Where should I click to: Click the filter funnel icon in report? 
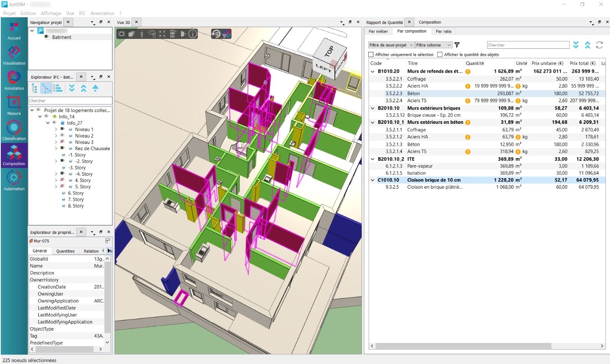457,45
